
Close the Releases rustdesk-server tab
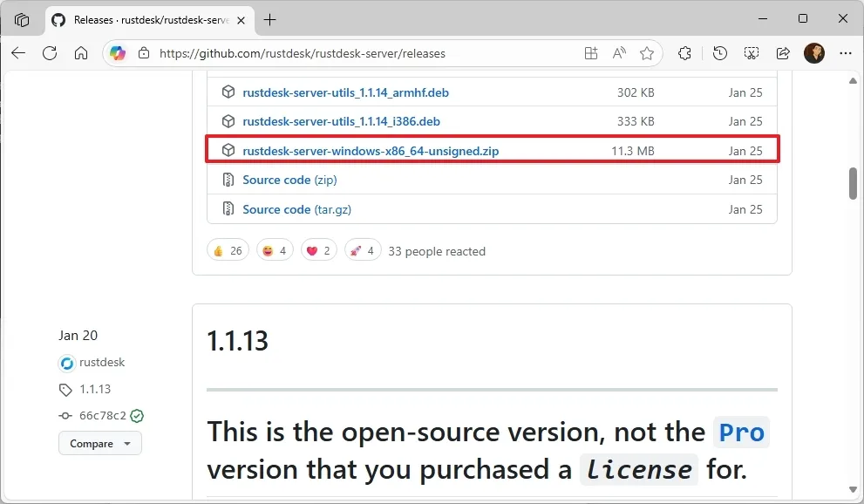[241, 20]
